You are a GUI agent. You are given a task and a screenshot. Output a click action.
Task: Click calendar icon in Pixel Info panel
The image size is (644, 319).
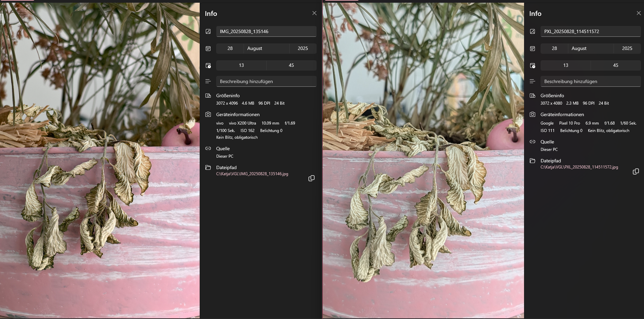click(x=532, y=49)
